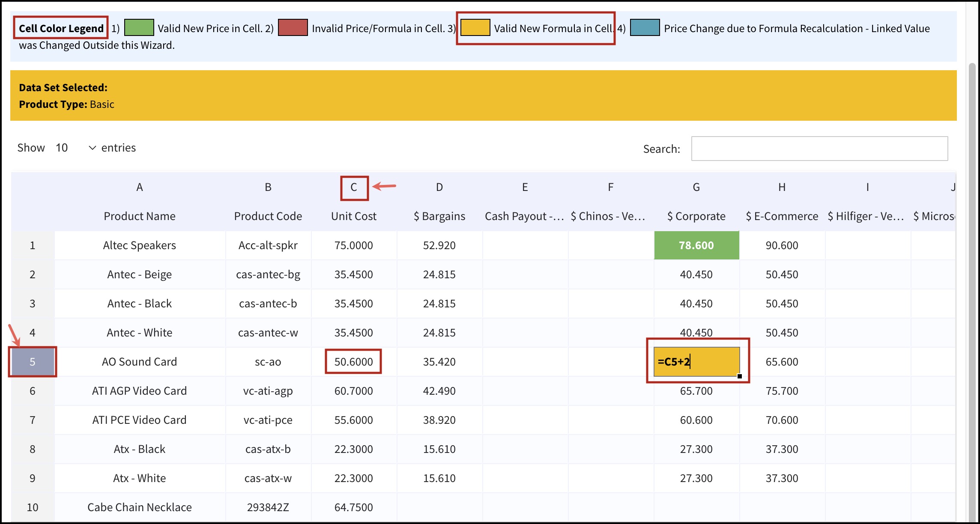Click Unit Cost 64.7500
This screenshot has width=980, height=524.
point(354,507)
